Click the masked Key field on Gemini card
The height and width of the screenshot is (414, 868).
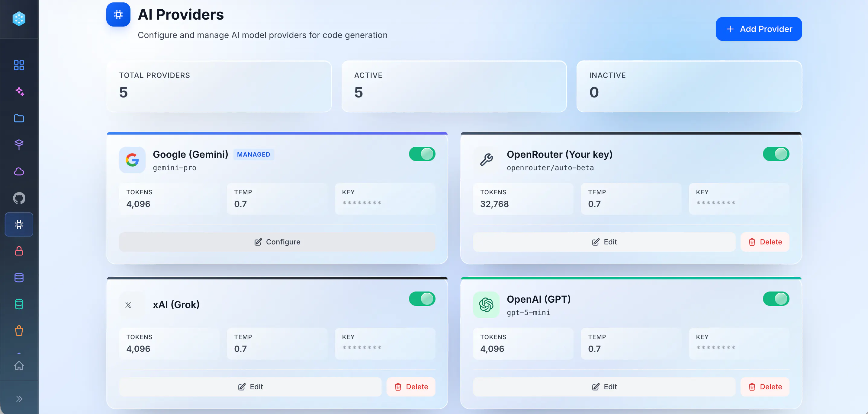tap(385, 199)
